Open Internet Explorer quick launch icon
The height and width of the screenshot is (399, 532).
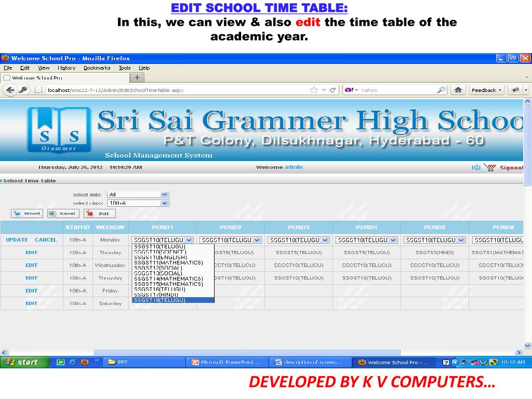[73, 362]
